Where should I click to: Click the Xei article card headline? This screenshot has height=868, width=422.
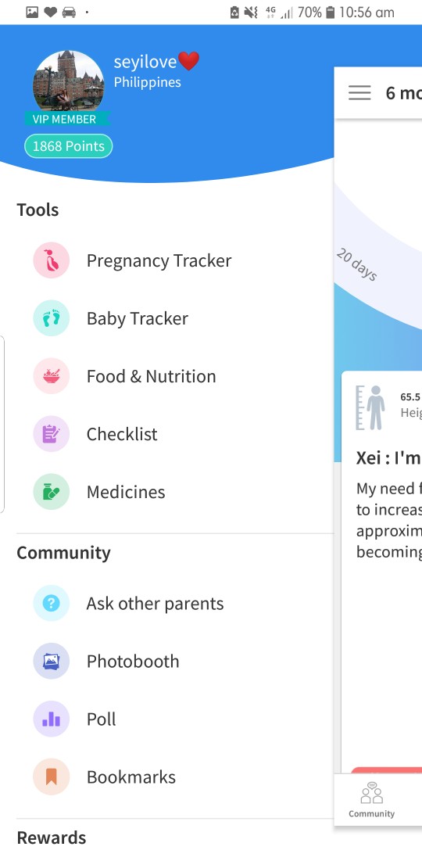[389, 457]
